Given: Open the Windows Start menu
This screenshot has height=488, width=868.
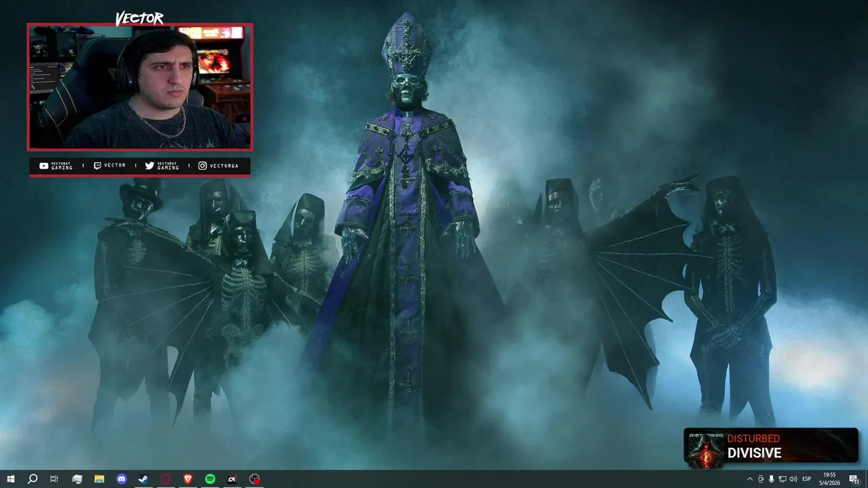Looking at the screenshot, I should pos(10,479).
